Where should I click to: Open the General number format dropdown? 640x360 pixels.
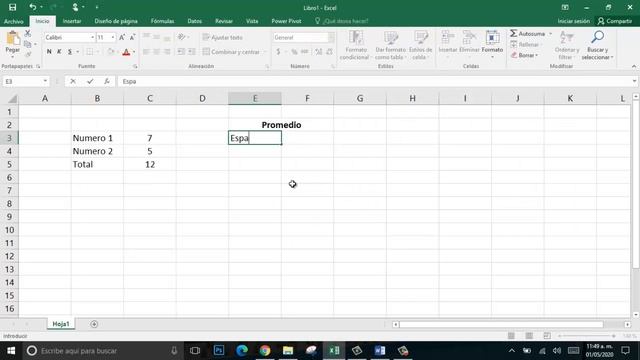coord(331,38)
